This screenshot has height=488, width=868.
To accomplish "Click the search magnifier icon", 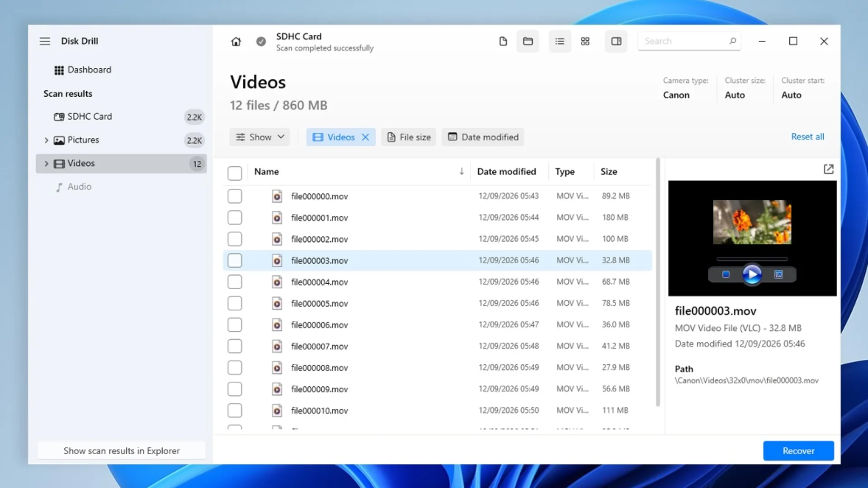I will point(733,41).
